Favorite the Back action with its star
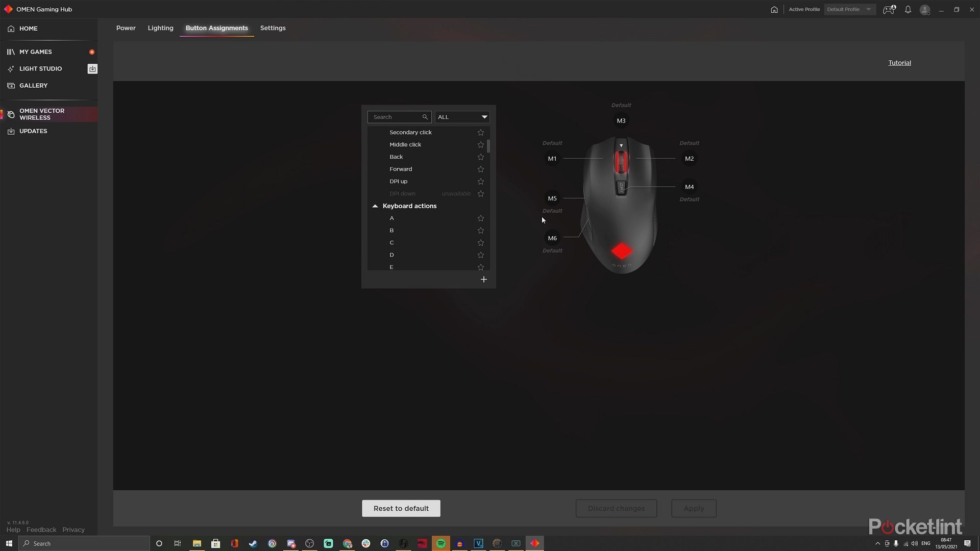980x551 pixels. coord(480,157)
